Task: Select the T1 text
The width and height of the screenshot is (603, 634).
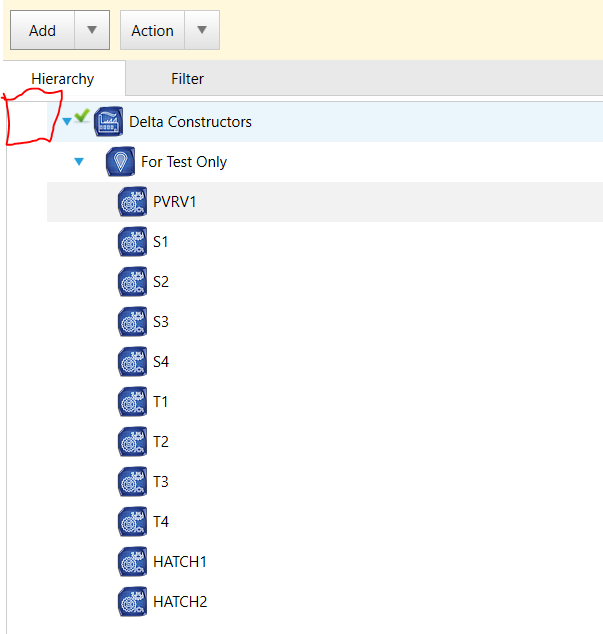Action: tap(161, 402)
